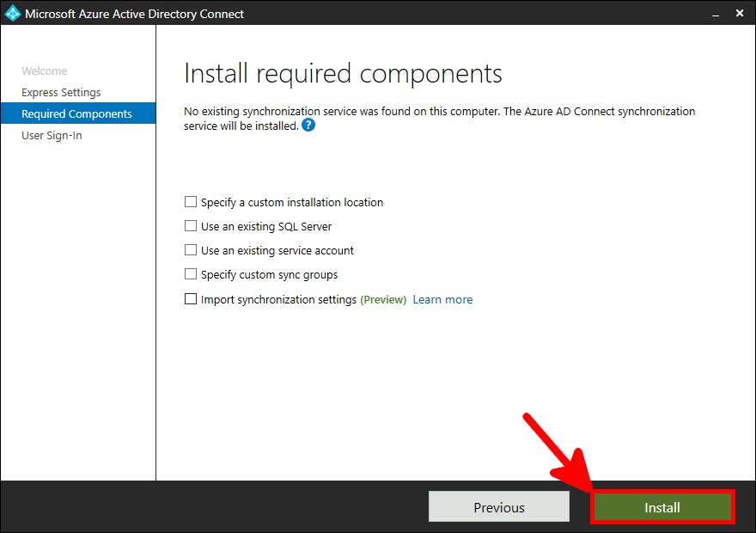The width and height of the screenshot is (756, 533).
Task: Click the '(Preview)' label text
Action: [x=383, y=299]
